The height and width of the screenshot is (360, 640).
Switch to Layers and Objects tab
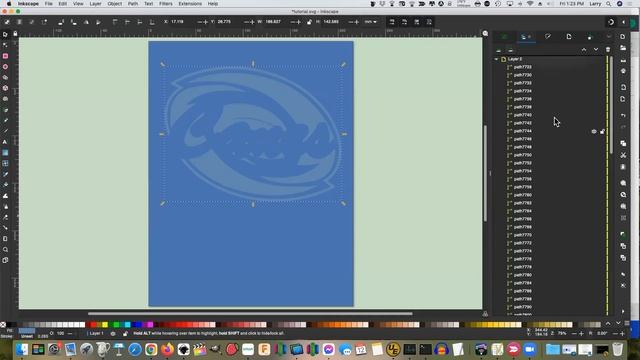click(525, 37)
